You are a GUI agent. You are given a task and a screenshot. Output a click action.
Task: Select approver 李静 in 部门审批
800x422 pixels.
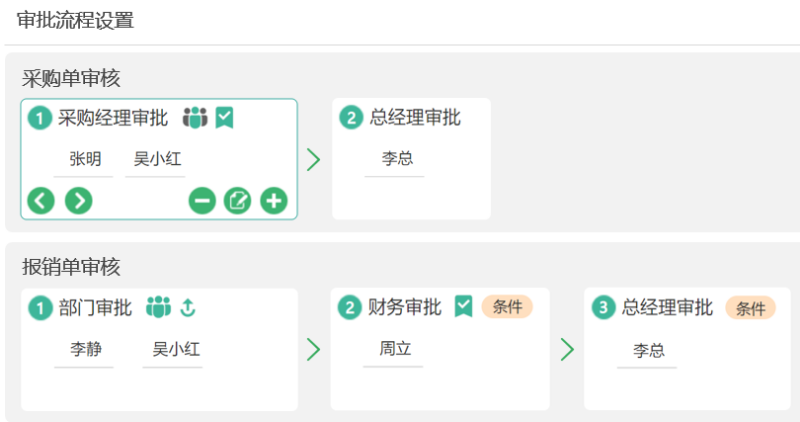(86, 349)
